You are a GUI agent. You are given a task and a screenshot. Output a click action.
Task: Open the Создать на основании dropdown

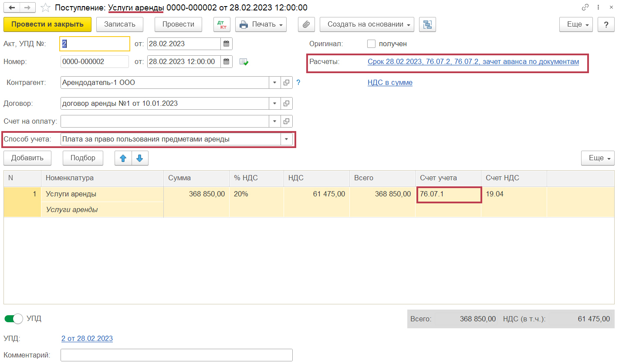[x=367, y=24]
